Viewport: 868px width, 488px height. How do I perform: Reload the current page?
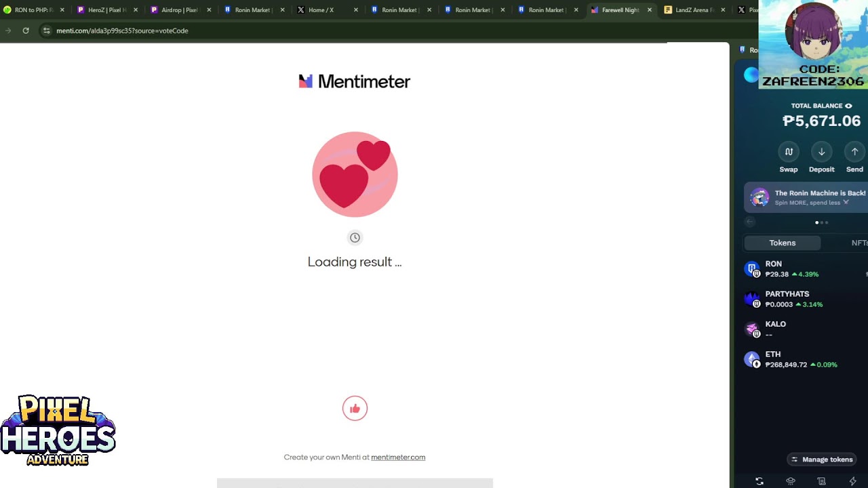point(26,30)
